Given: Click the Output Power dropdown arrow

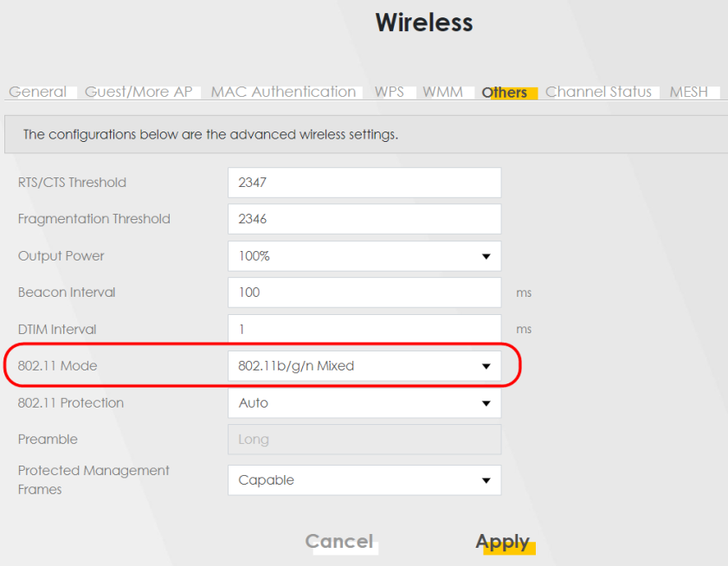Looking at the screenshot, I should pyautogui.click(x=486, y=256).
